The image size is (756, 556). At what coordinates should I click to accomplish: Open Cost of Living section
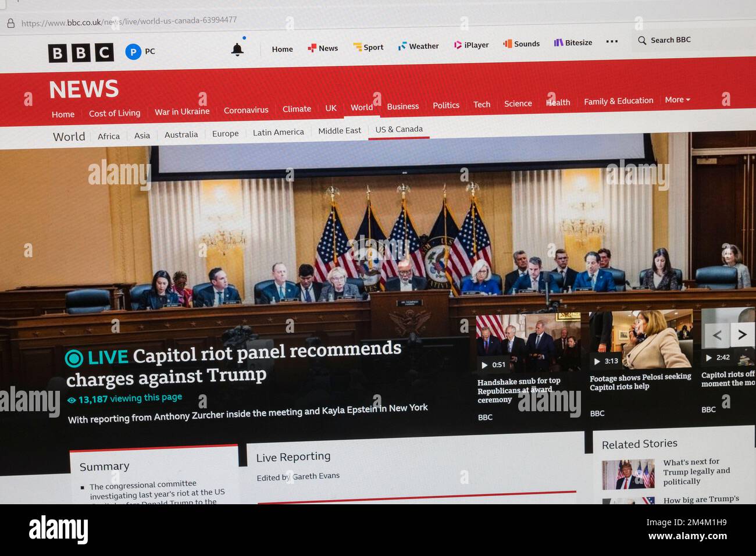[115, 113]
